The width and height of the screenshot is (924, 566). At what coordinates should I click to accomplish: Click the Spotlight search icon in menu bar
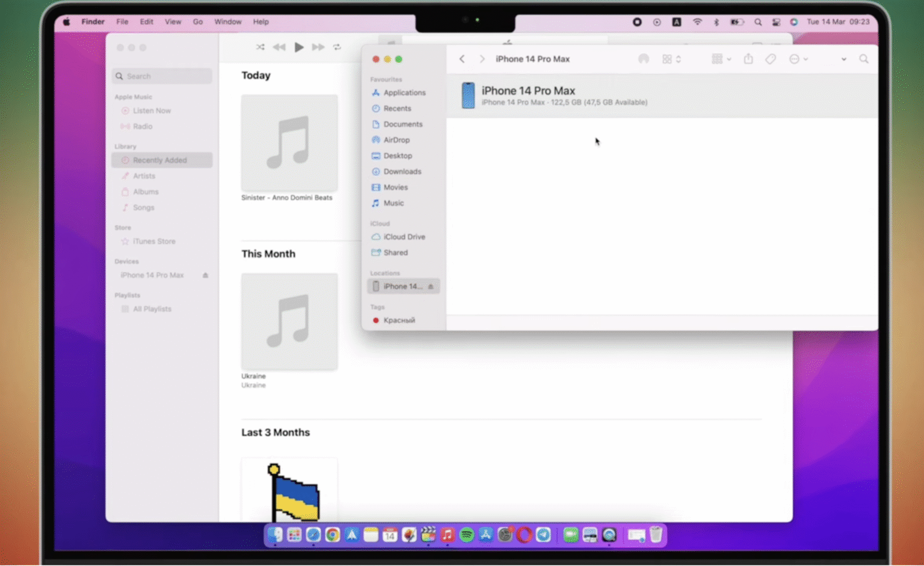758,22
